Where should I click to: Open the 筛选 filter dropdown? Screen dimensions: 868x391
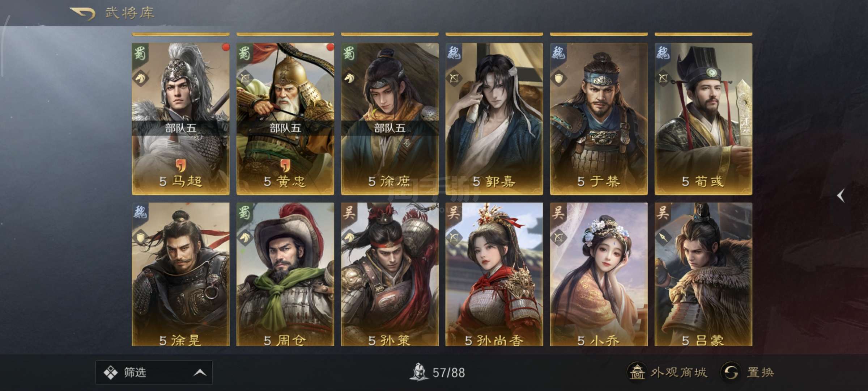tap(154, 372)
